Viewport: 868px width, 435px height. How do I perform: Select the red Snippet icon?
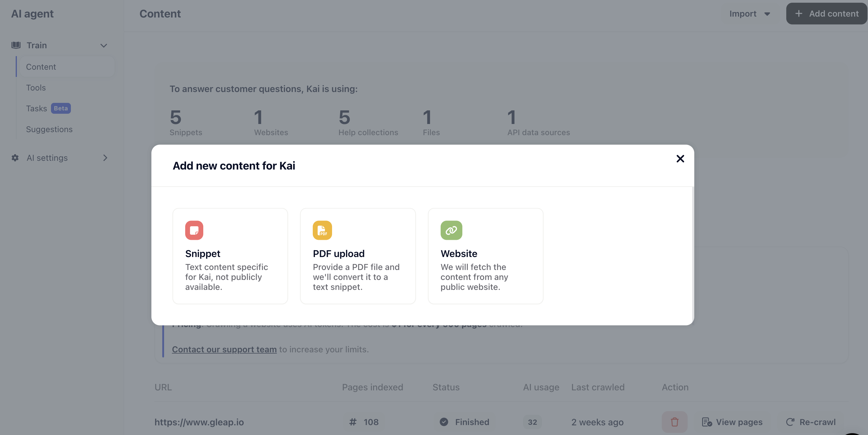tap(194, 230)
